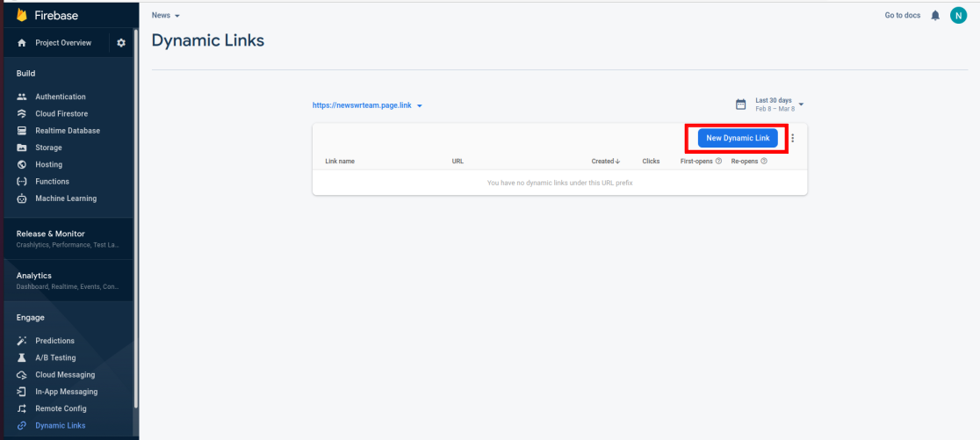This screenshot has height=440, width=980.
Task: Sort table by Created column
Action: click(605, 162)
